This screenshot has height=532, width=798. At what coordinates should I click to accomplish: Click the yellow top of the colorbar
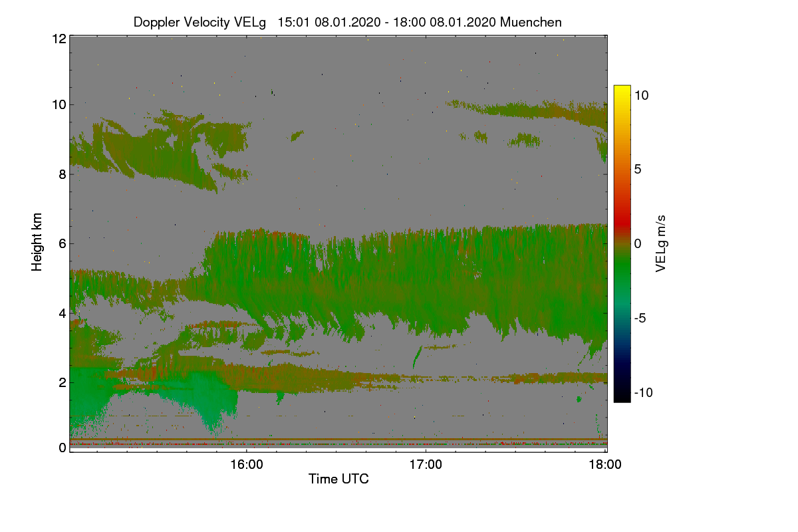point(622,90)
